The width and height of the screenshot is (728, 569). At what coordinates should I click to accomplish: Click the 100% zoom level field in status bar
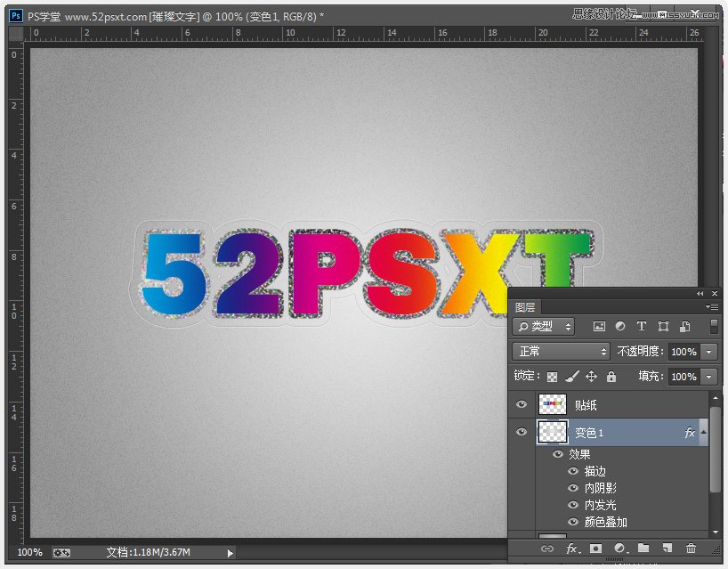click(29, 553)
